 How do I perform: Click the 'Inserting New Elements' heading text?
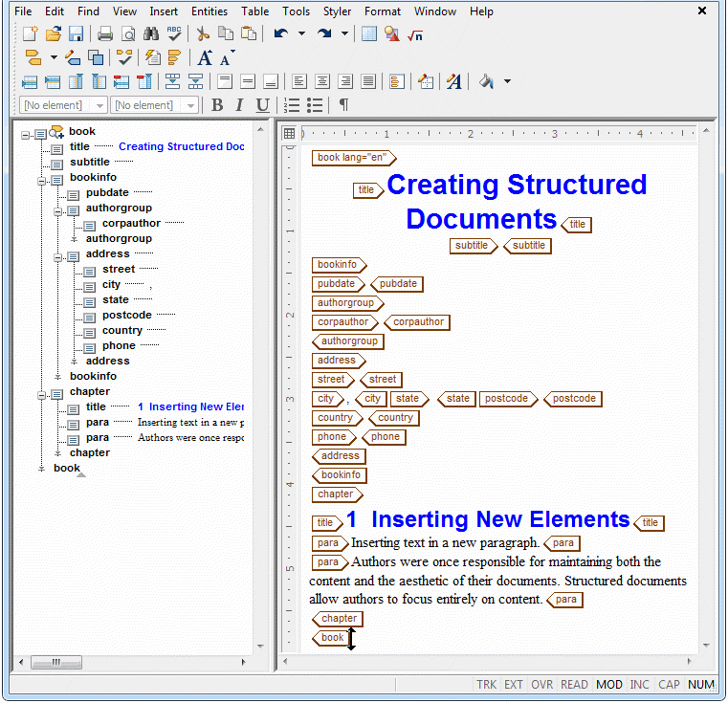click(500, 519)
